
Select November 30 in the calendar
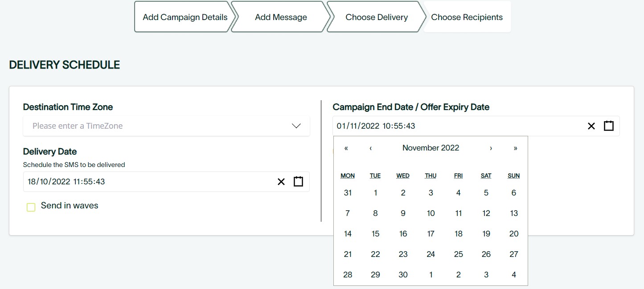tap(403, 275)
